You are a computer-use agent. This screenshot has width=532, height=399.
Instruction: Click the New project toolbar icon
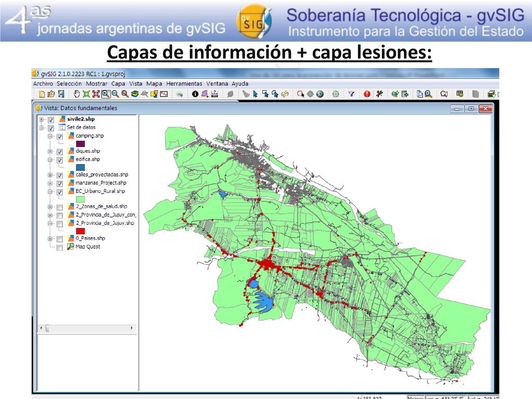(x=42, y=94)
